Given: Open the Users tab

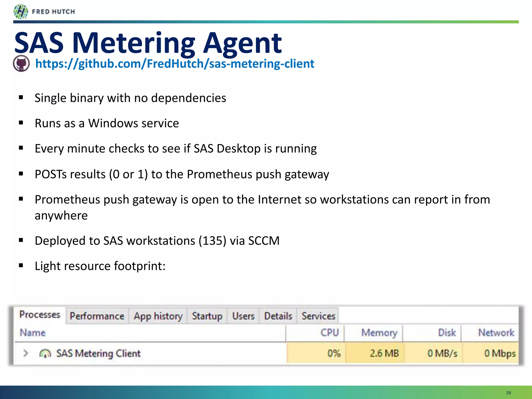Looking at the screenshot, I should pyautogui.click(x=243, y=316).
